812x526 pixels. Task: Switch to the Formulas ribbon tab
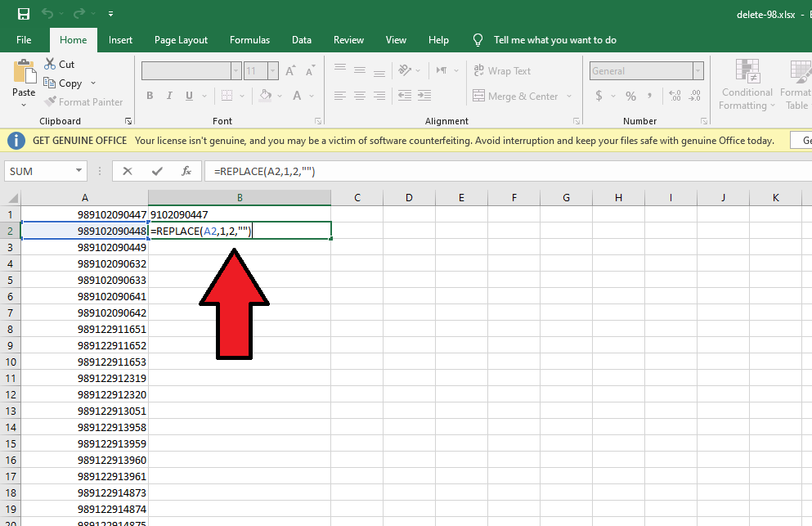coord(249,40)
